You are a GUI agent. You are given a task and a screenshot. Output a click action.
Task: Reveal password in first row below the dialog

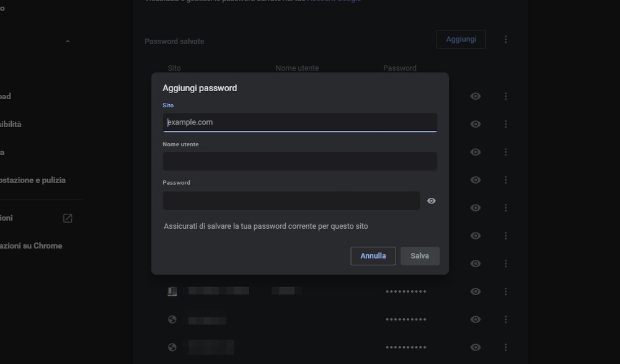click(476, 291)
